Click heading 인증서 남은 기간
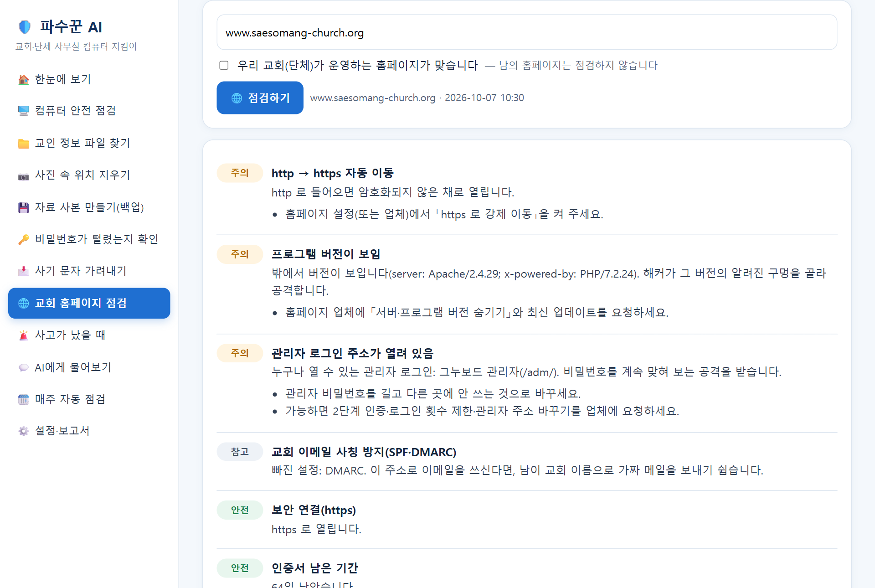875x588 pixels. (x=315, y=568)
